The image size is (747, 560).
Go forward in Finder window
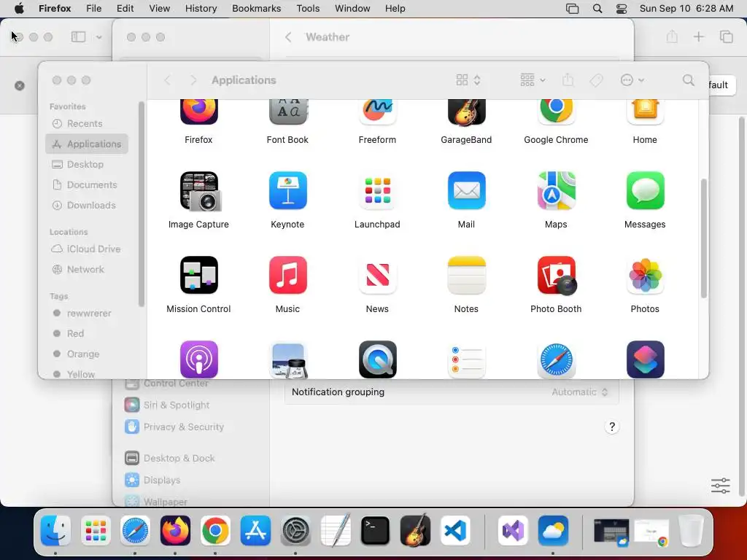[193, 80]
